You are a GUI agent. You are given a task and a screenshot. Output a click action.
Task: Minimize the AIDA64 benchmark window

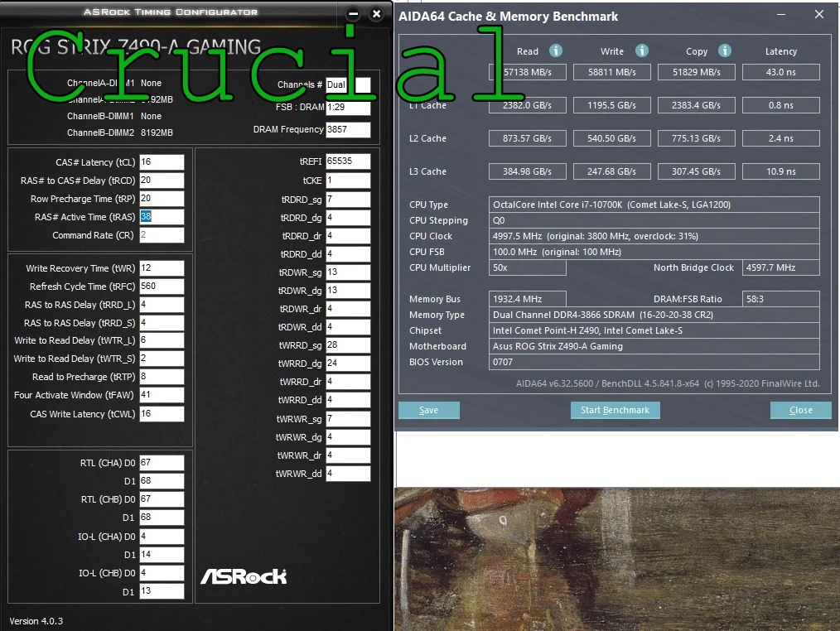tap(781, 14)
